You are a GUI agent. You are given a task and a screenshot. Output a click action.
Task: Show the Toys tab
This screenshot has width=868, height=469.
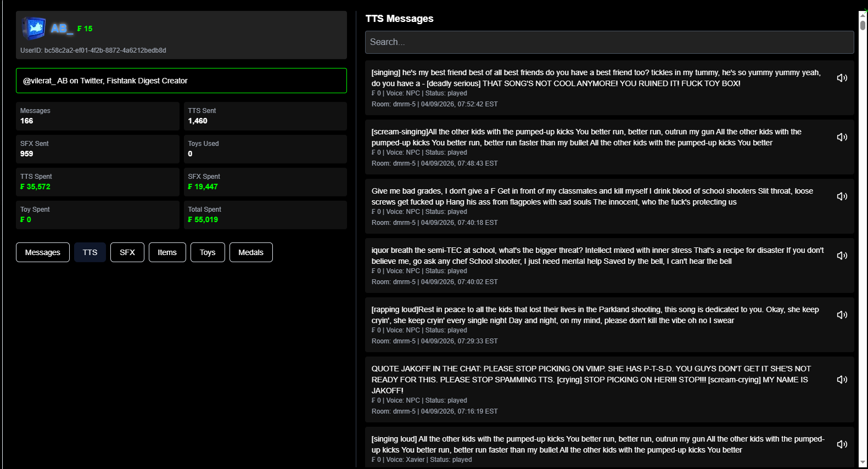pyautogui.click(x=208, y=252)
